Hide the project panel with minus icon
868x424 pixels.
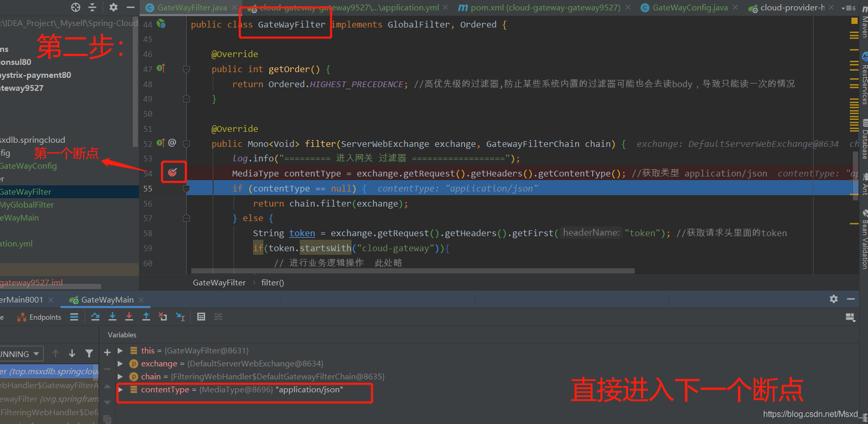(131, 7)
